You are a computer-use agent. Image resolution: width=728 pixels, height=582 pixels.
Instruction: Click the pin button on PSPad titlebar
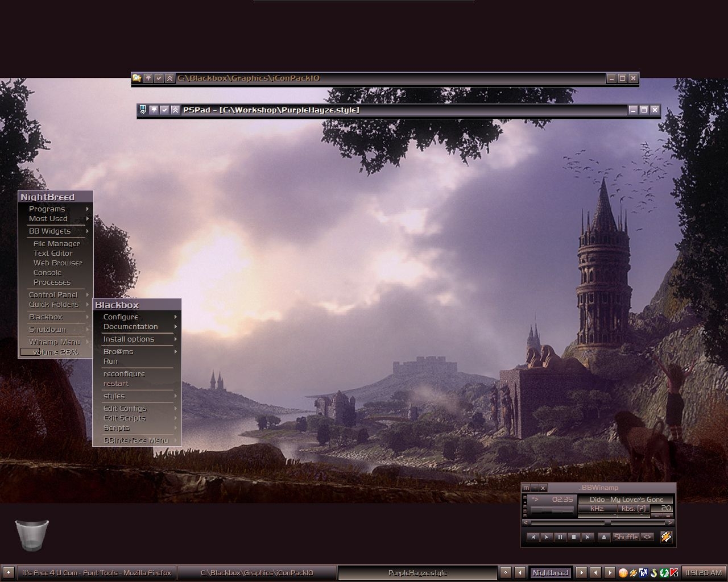click(x=154, y=110)
